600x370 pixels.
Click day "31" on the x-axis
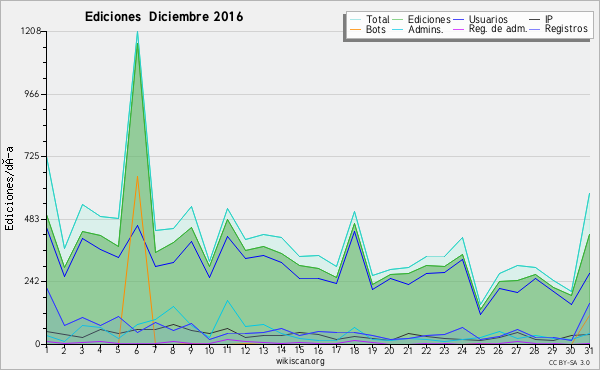(x=589, y=350)
